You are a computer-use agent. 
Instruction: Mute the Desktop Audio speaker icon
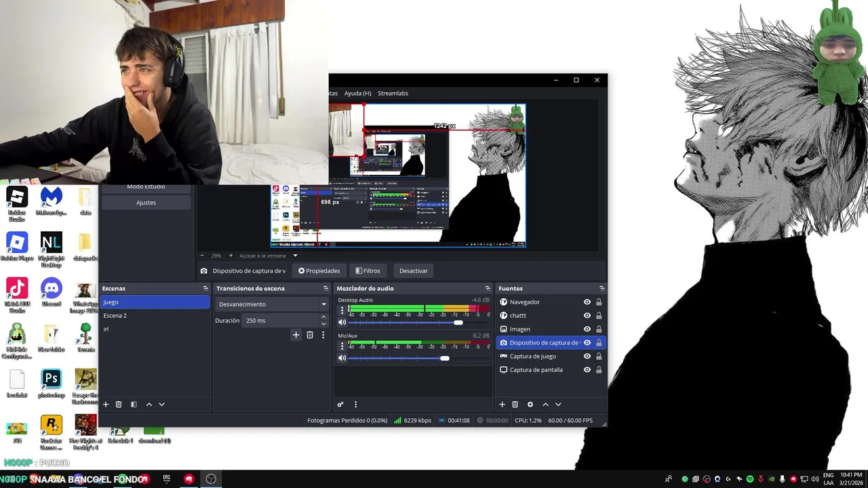(x=342, y=323)
